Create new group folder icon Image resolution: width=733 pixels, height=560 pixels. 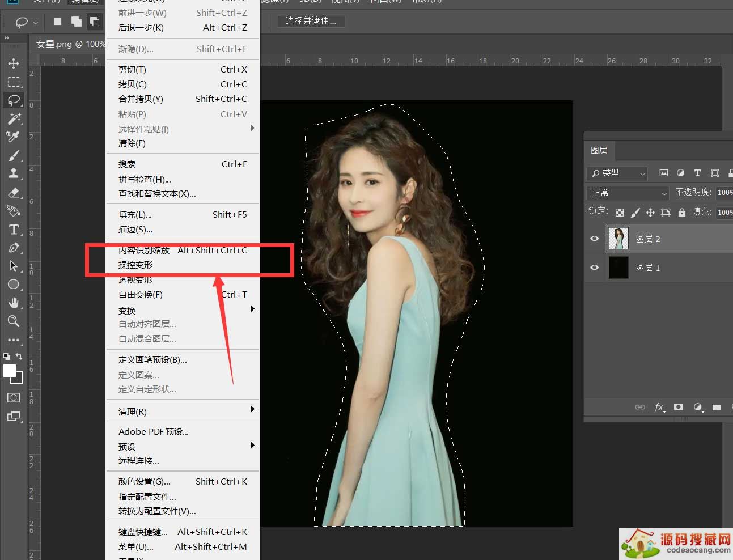pyautogui.click(x=717, y=407)
